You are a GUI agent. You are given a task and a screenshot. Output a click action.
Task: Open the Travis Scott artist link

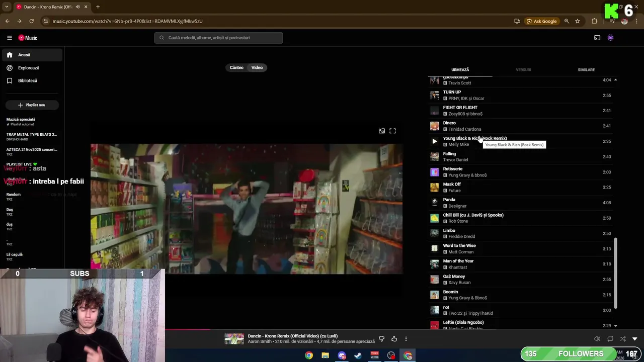click(459, 83)
